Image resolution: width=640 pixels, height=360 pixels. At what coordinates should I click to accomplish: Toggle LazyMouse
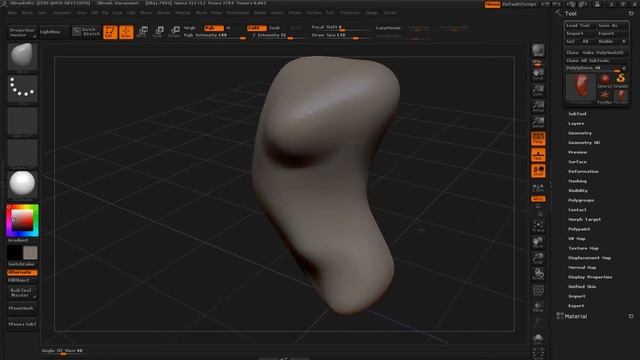point(388,28)
